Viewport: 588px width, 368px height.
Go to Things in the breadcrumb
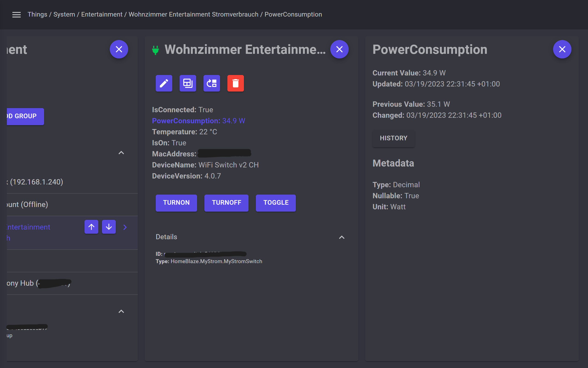click(37, 14)
